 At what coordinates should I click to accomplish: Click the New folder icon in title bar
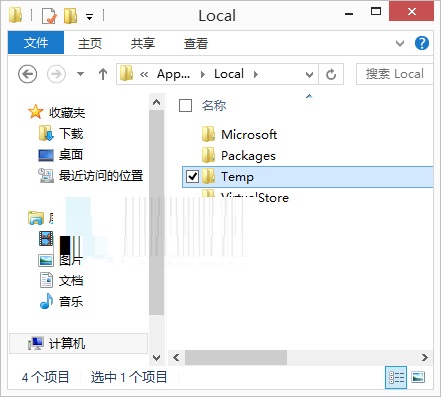coord(70,16)
